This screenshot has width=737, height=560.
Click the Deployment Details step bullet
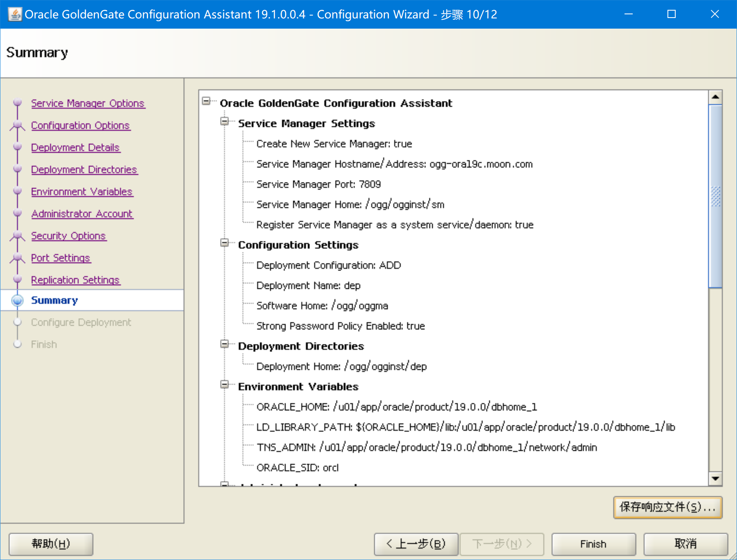coord(17,147)
